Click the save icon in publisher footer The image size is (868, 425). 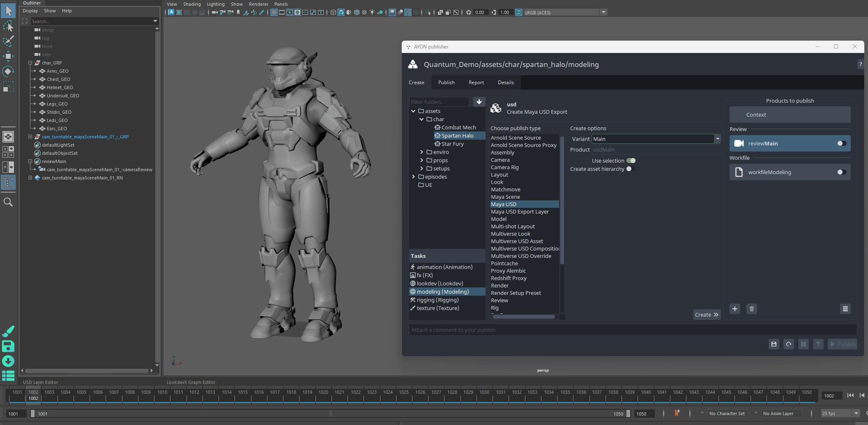(x=774, y=344)
